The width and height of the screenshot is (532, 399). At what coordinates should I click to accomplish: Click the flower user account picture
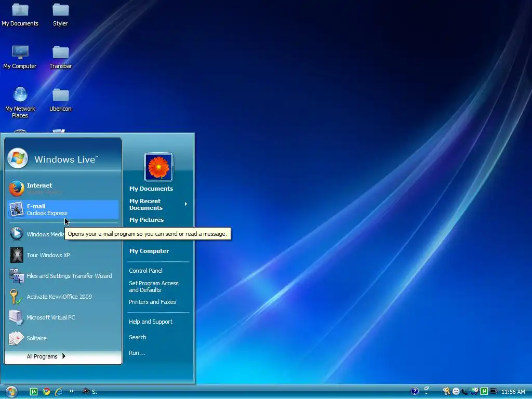click(158, 167)
